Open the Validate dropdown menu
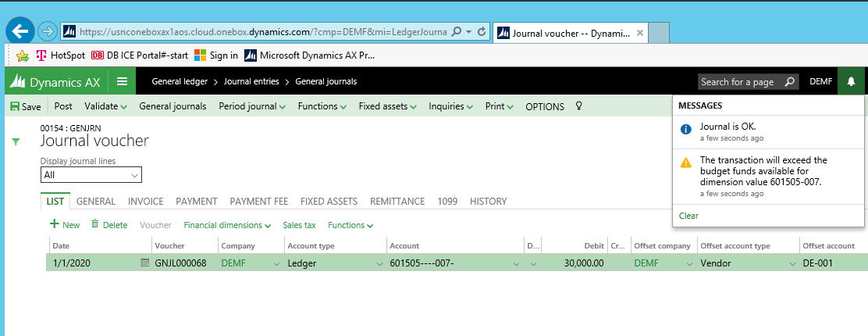Image resolution: width=868 pixels, height=336 pixels. click(x=106, y=106)
